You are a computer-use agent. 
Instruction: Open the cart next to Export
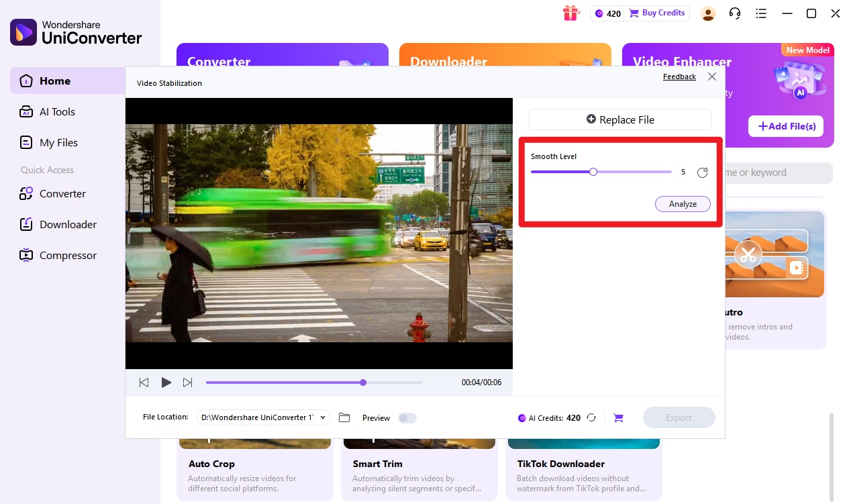[x=618, y=417]
